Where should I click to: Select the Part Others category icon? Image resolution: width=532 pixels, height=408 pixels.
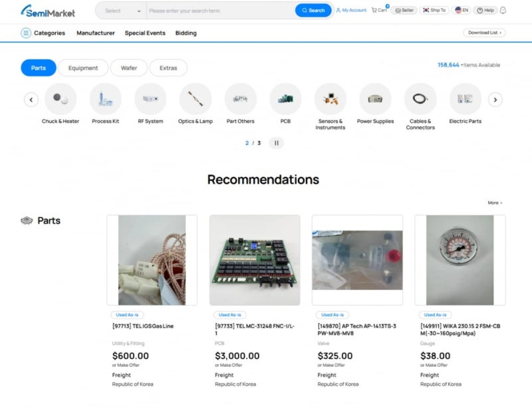[x=241, y=99]
